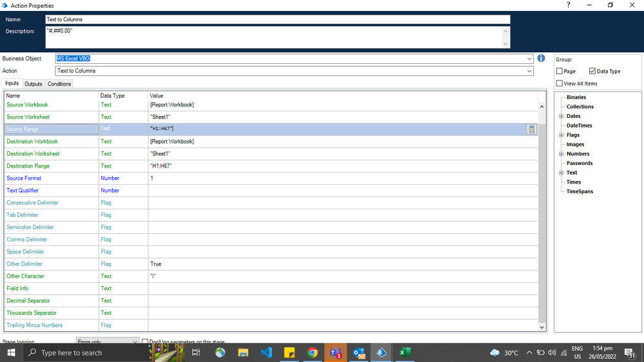The image size is (644, 362).
Task: Edit the Other Character value field
Action: [x=342, y=276]
